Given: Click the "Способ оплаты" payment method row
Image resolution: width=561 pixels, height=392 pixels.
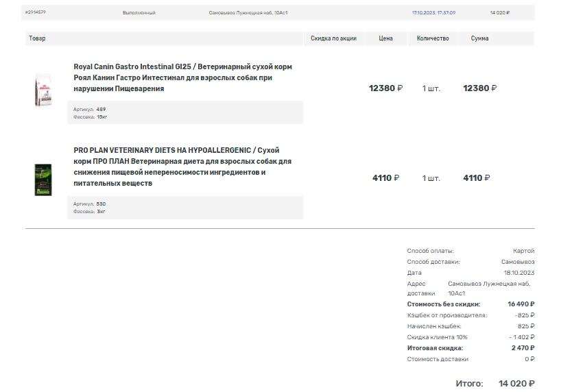Looking at the screenshot, I should (x=470, y=251).
